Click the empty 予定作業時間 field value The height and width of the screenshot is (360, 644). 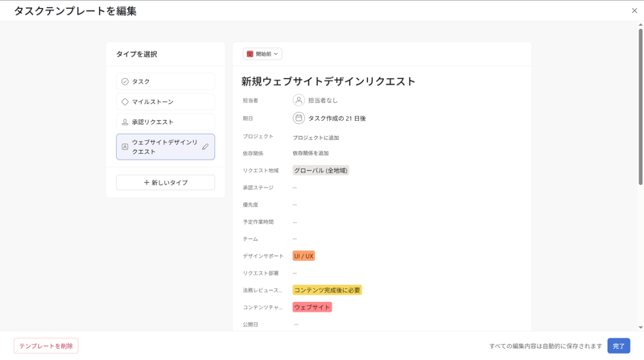click(x=295, y=222)
